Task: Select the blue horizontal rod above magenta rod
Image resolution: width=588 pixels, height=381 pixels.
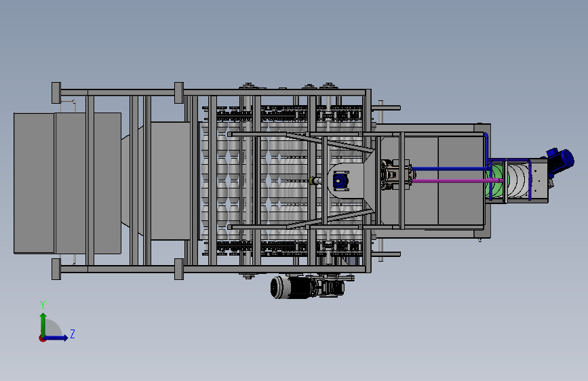Action: point(450,169)
